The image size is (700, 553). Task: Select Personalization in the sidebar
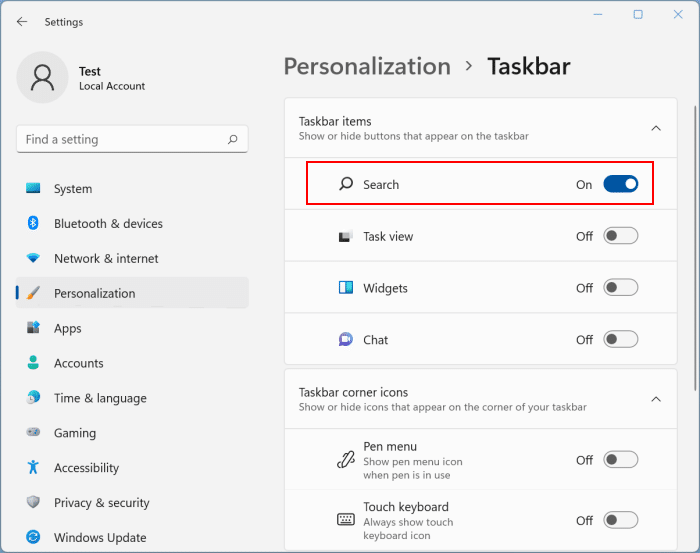pyautogui.click(x=132, y=293)
